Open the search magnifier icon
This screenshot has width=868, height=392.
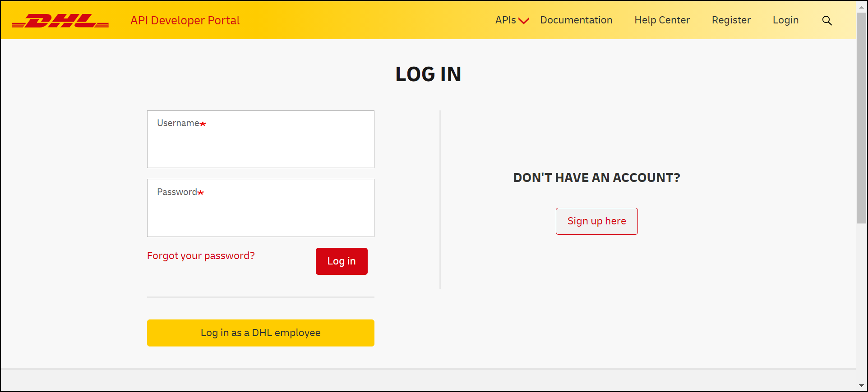pyautogui.click(x=827, y=20)
